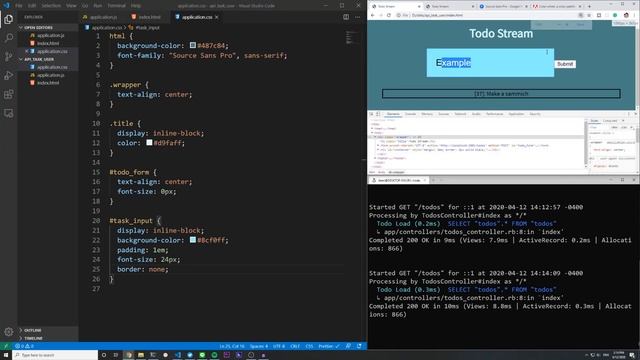Open the Extensions view
Screen dimensions: 640x360
click(x=9, y=94)
